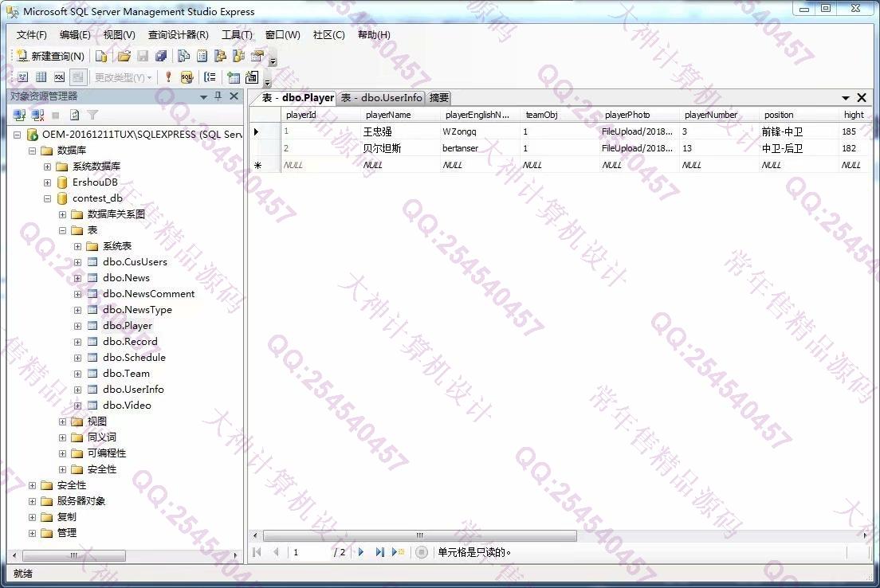Expand the 数据库关系图 folder

(x=62, y=215)
